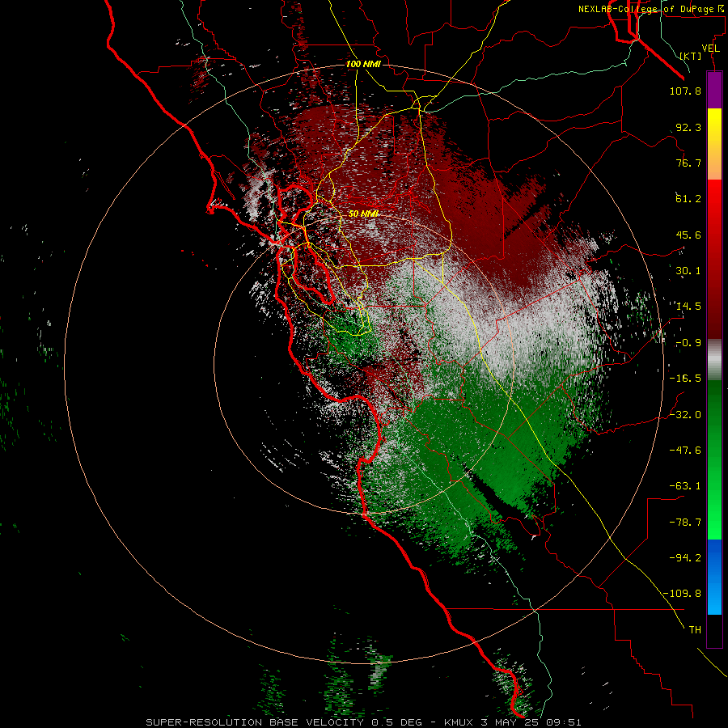Click the NEXLAB-College of DuPage credit text
Image resolution: width=728 pixels, height=728 pixels.
(x=652, y=9)
